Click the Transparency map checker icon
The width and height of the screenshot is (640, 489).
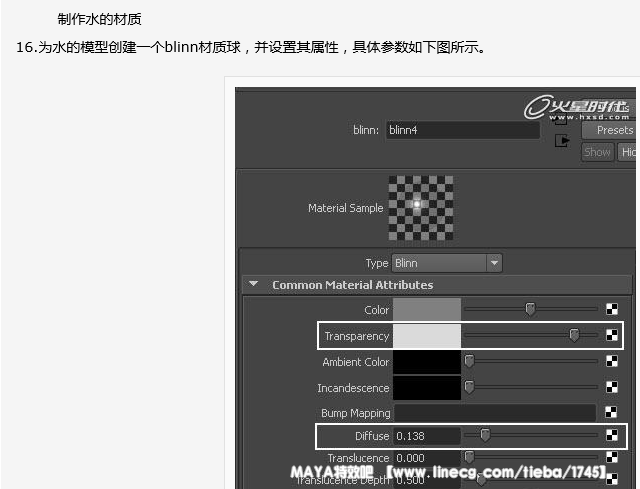(x=612, y=336)
